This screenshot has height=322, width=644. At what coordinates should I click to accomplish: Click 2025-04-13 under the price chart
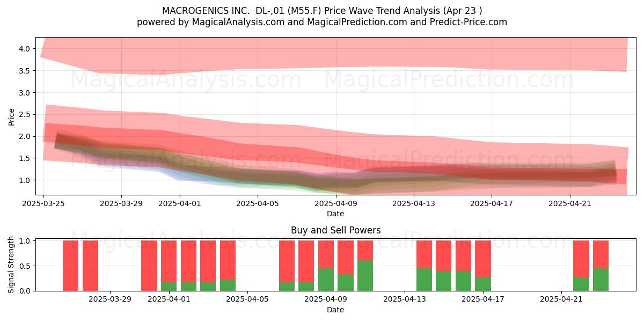click(x=413, y=203)
